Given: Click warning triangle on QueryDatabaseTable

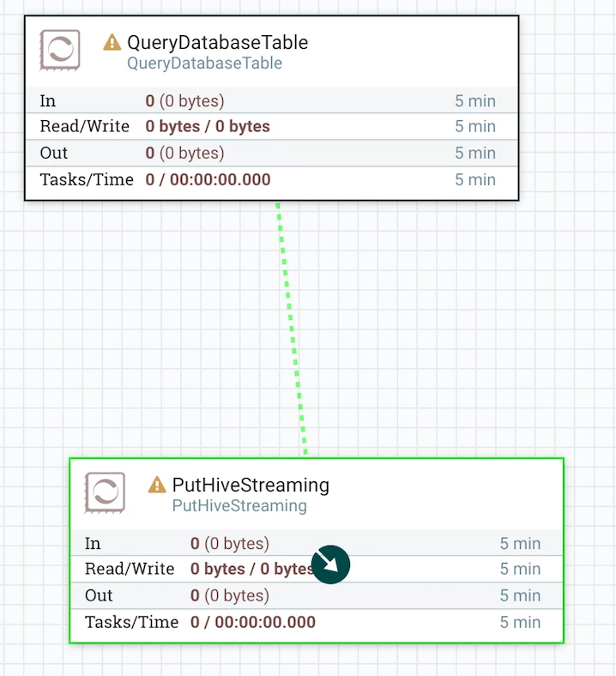Looking at the screenshot, I should click(112, 42).
